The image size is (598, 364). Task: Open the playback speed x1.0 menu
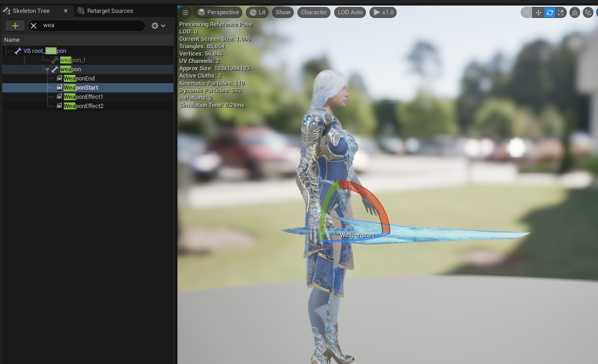pyautogui.click(x=383, y=12)
